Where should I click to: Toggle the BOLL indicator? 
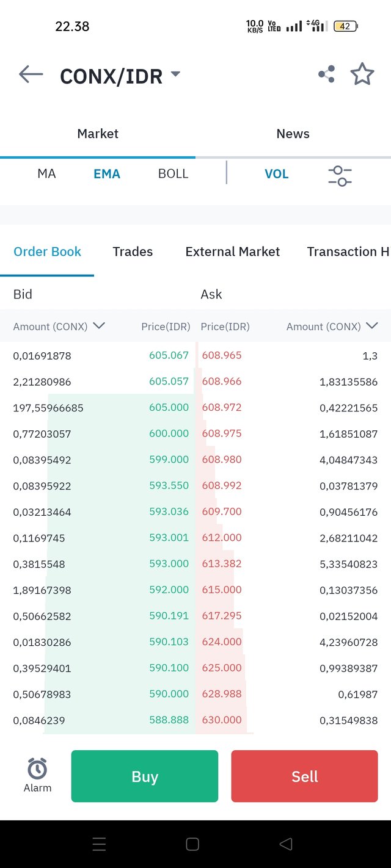click(x=173, y=174)
